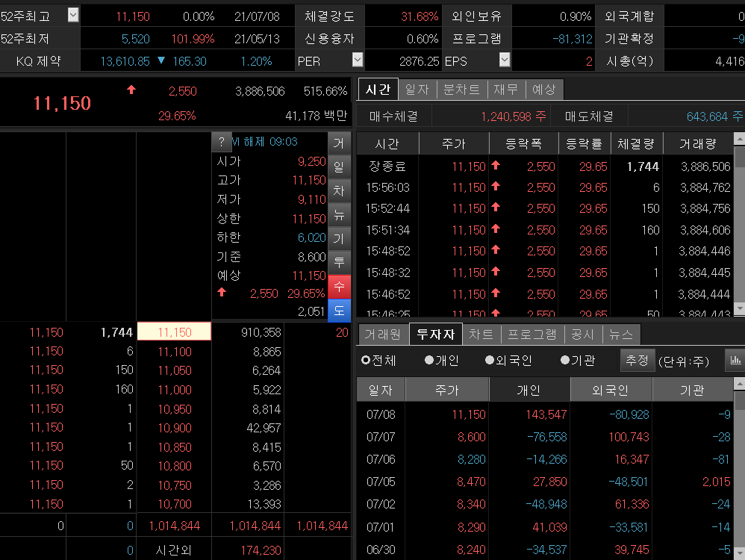This screenshot has height=560, width=745.
Task: Open the 공시 tab
Action: click(x=583, y=335)
